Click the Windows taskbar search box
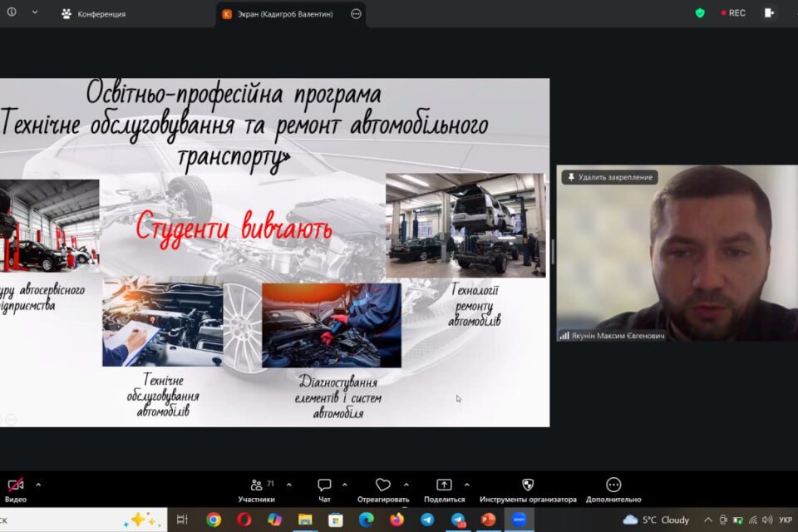 (83, 520)
